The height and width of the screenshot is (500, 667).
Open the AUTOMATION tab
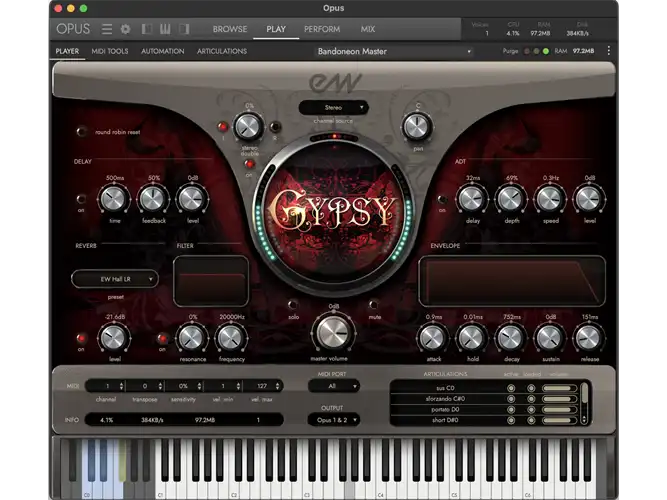click(162, 51)
